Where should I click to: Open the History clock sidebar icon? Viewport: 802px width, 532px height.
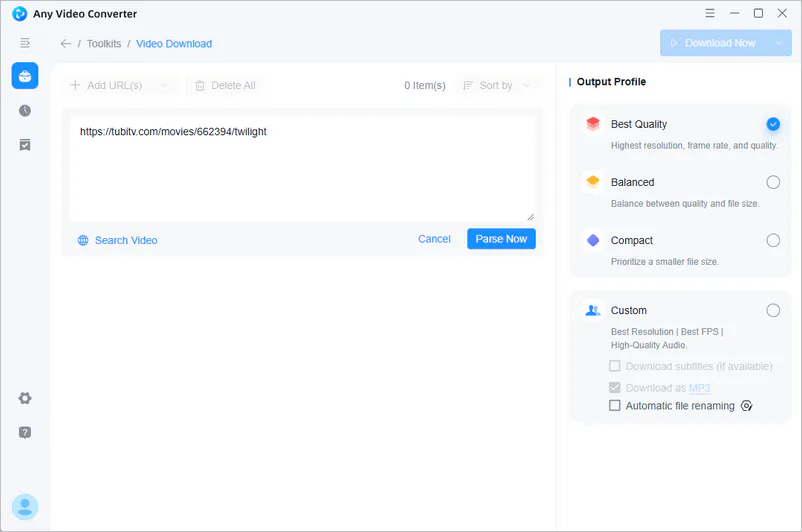click(x=25, y=110)
